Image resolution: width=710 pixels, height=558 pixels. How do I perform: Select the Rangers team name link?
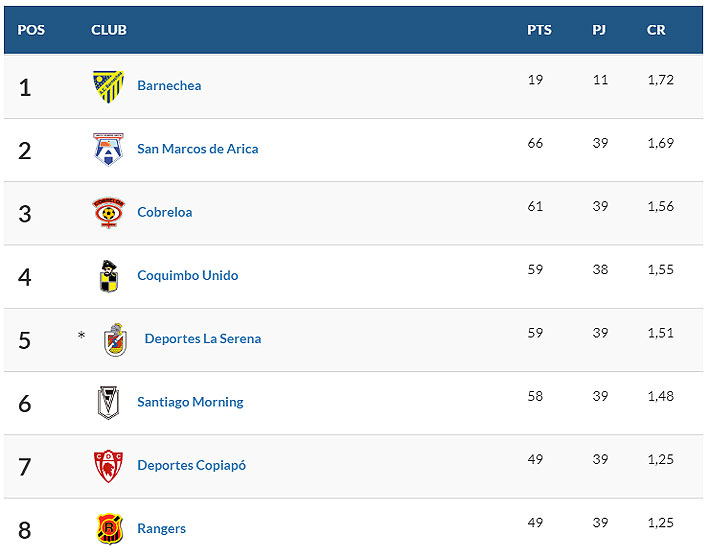click(x=161, y=529)
